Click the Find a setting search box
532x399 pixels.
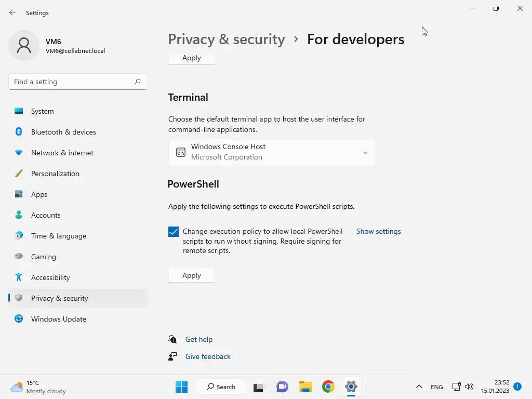click(72, 82)
